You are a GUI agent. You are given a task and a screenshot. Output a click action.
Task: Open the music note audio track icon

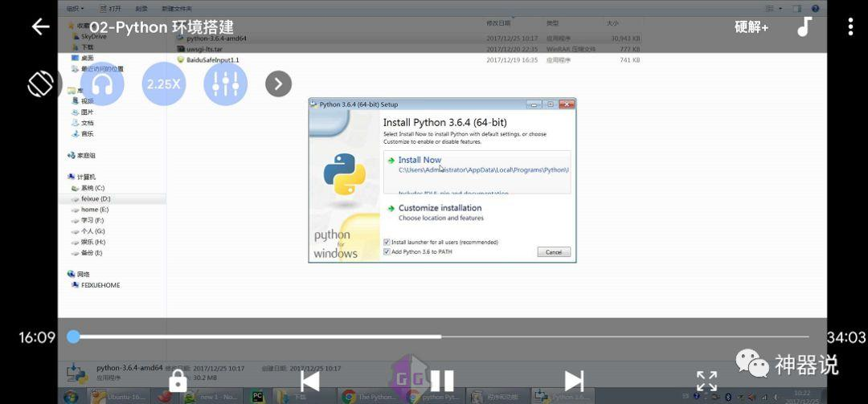[805, 27]
